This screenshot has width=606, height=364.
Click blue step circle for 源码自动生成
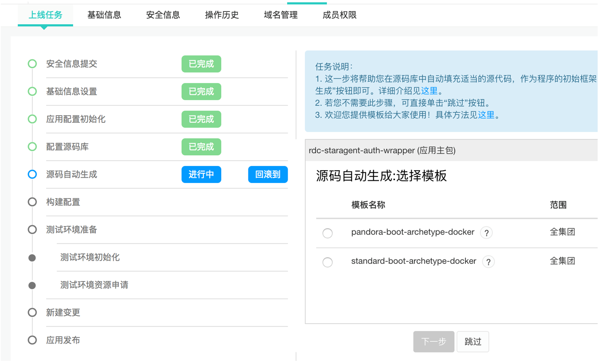[32, 174]
